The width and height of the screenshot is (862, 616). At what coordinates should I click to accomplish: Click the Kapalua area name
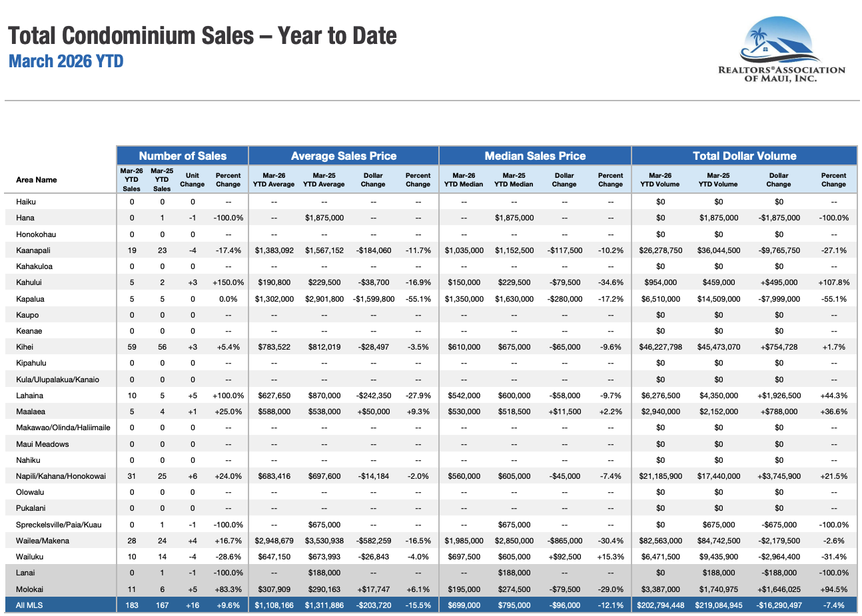pos(30,299)
